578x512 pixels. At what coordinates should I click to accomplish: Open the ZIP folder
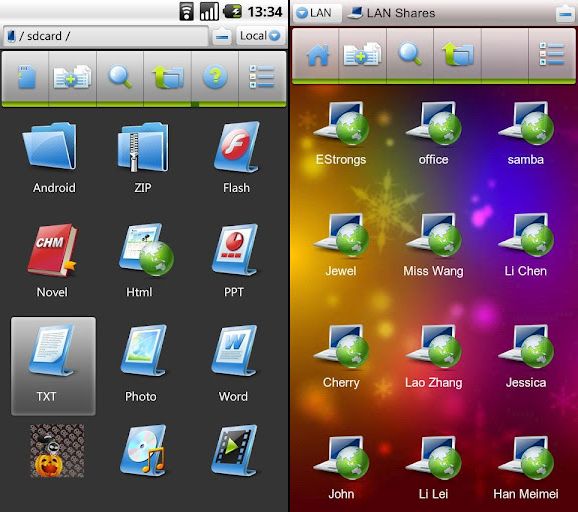(143, 157)
